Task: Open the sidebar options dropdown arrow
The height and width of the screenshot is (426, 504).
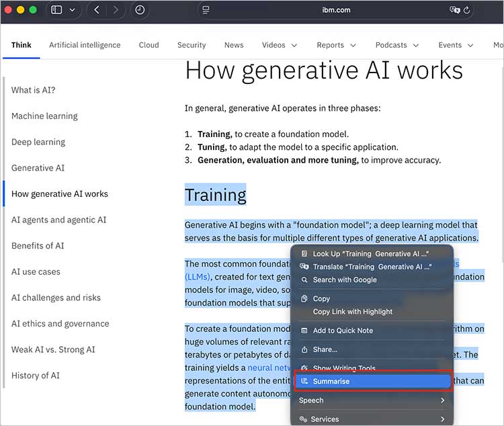Action: pyautogui.click(x=73, y=10)
